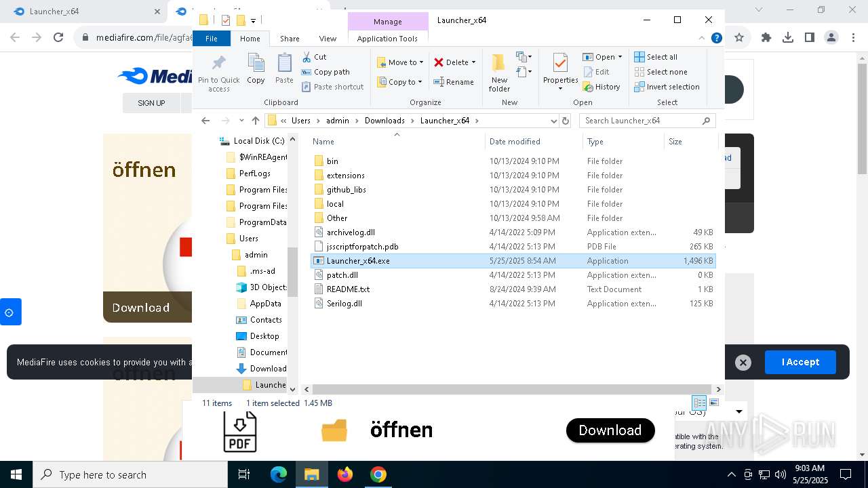This screenshot has height=488, width=868.
Task: Go up one folder level arrow
Action: click(256, 121)
